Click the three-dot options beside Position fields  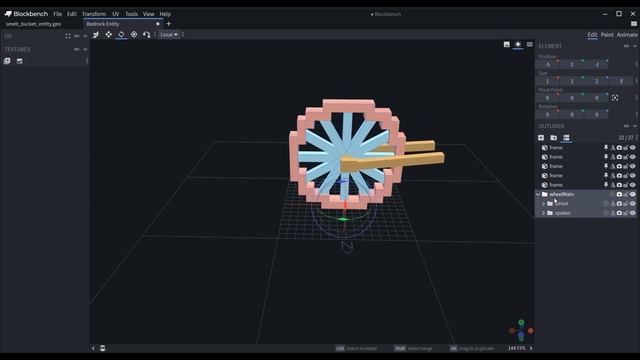pos(636,64)
